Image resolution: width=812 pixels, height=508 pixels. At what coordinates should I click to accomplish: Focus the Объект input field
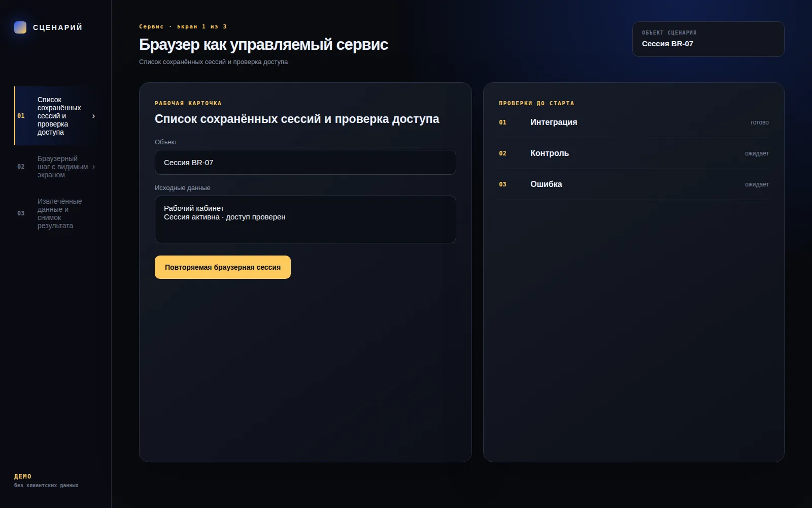point(306,163)
